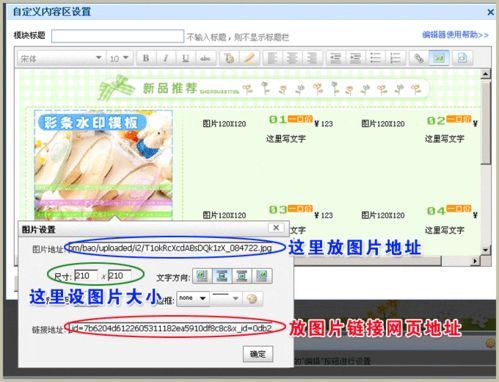Insert a bulleted list
Viewport: 499px width, 382px height.
click(x=375, y=59)
